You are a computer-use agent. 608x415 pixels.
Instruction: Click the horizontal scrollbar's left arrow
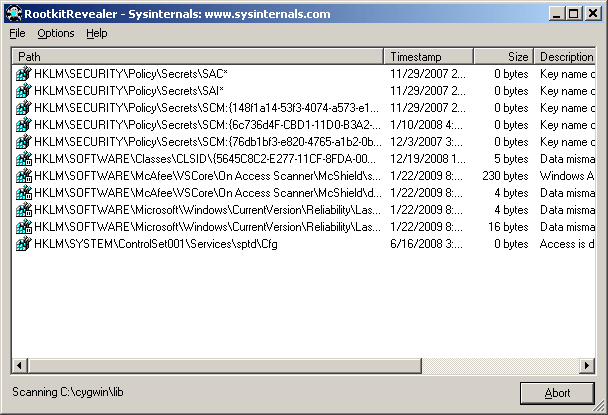19,365
